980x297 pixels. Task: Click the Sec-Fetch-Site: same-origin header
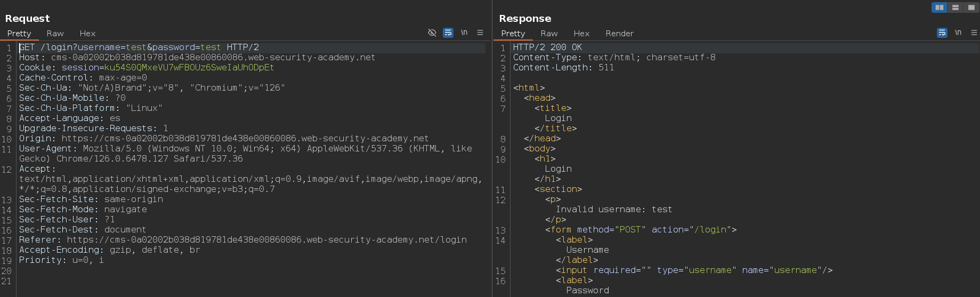(x=91, y=199)
